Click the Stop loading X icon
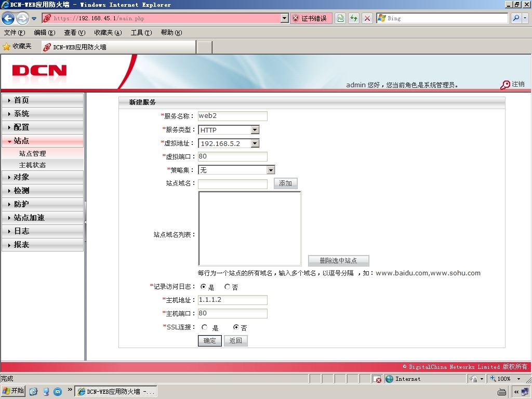 (x=367, y=18)
